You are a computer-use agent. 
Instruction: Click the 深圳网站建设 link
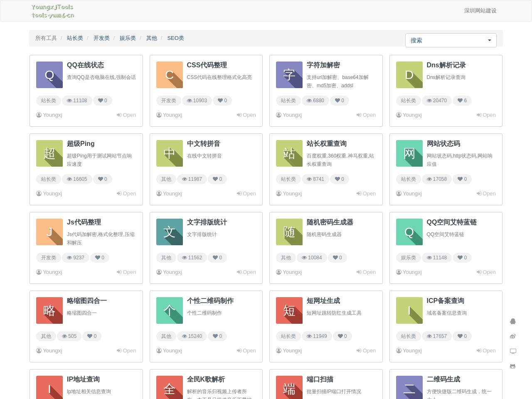(480, 11)
